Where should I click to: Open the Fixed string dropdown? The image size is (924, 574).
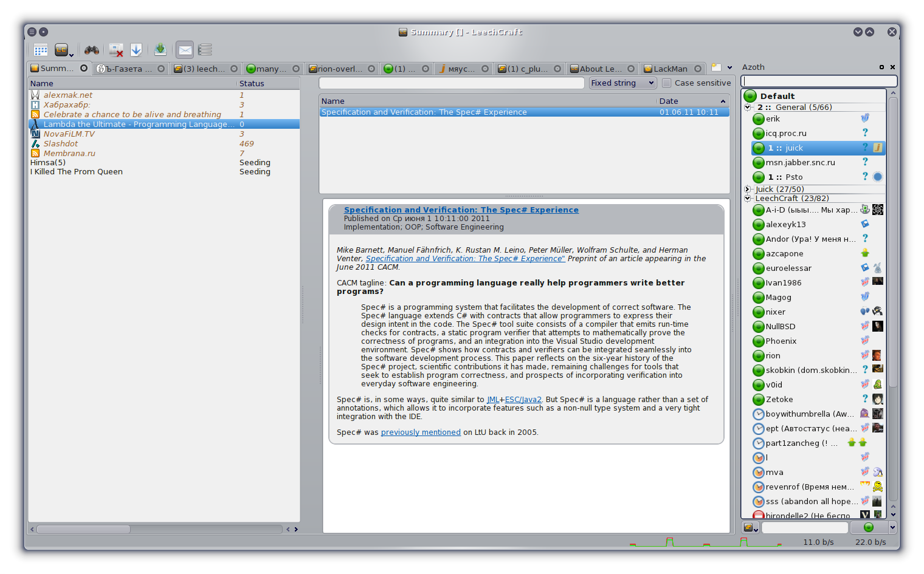tap(622, 83)
